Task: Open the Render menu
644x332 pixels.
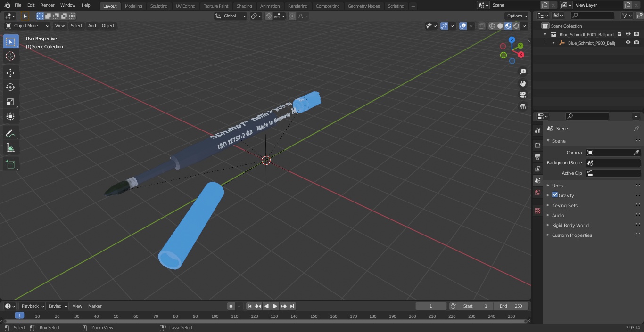Action: pos(47,5)
